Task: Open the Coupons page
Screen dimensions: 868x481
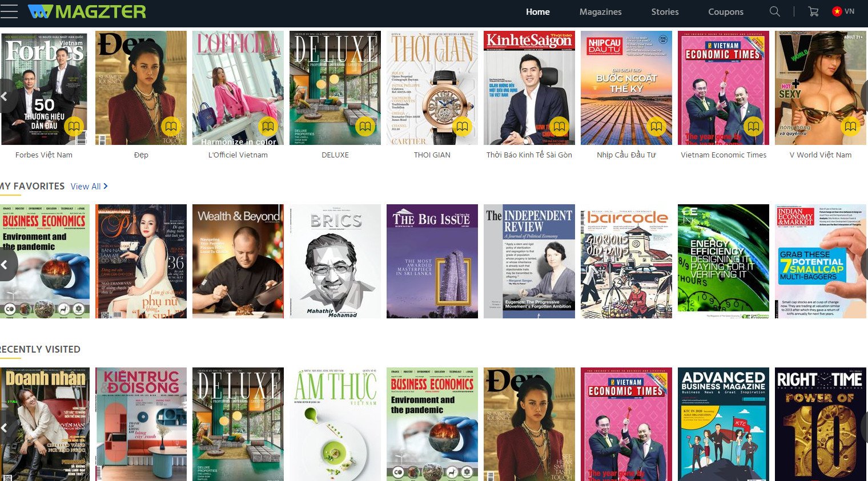Action: point(725,12)
